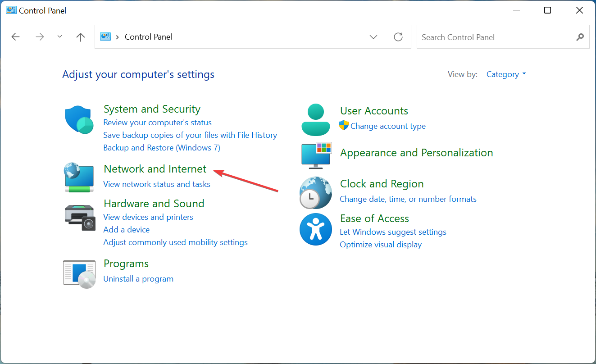Screen dimensions: 596x364
Task: Click the Hardware and Sound printer icon
Action: click(x=79, y=217)
